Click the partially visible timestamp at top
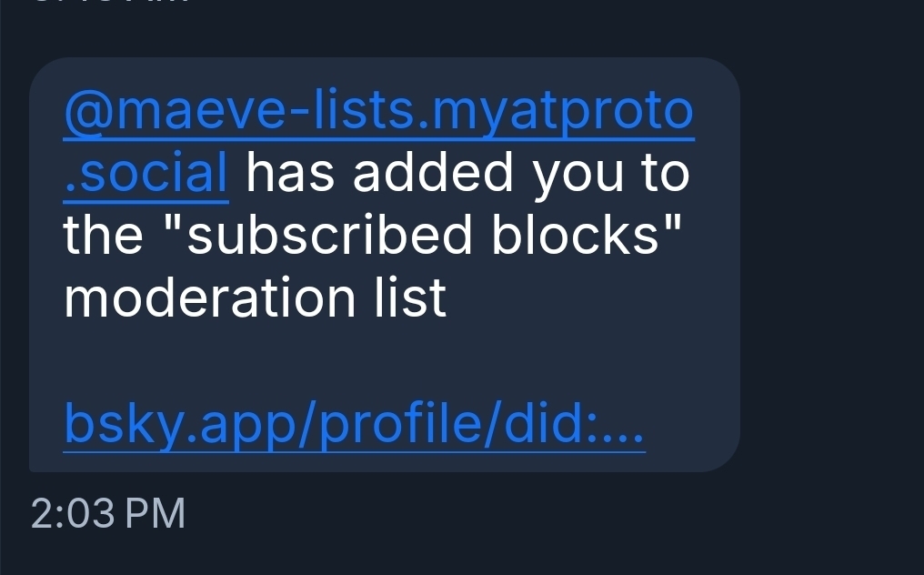 [109, 3]
